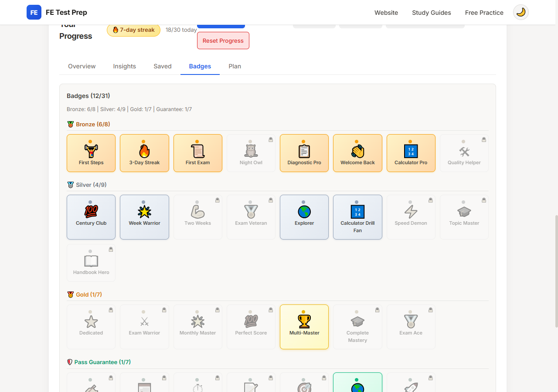Viewport: 558px width, 392px height.
Task: Click the locked Exam Veteran medal badge
Action: pos(251,217)
